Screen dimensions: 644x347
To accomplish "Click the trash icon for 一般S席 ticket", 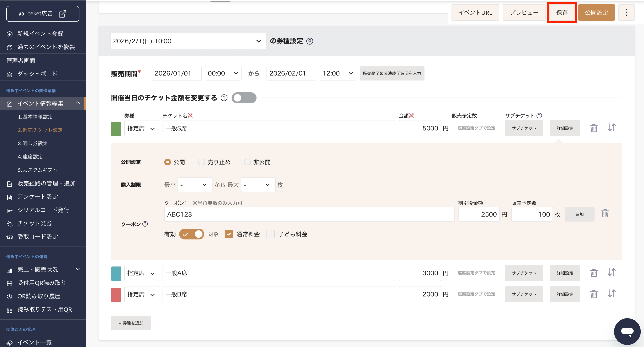I will (593, 128).
